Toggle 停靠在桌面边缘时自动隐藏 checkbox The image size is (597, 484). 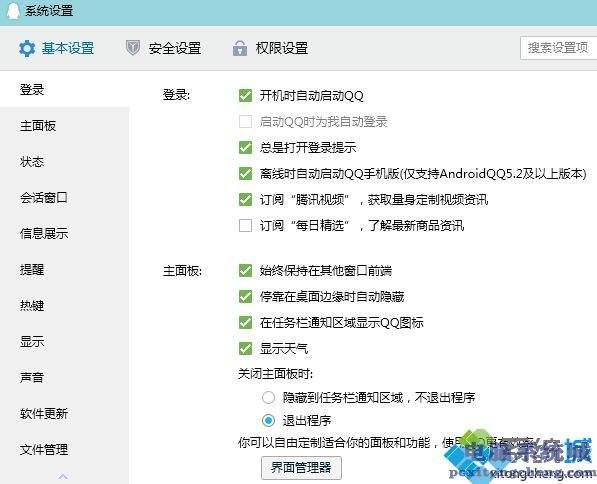(x=245, y=297)
